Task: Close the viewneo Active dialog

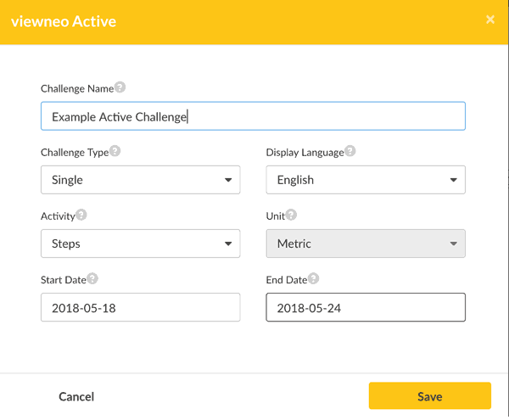Action: click(490, 20)
